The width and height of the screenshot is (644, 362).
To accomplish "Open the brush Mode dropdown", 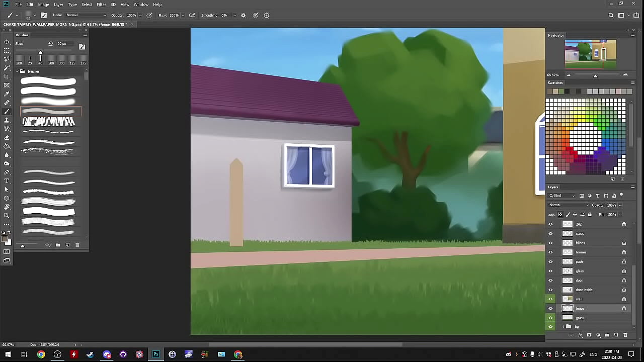I will pos(86,15).
